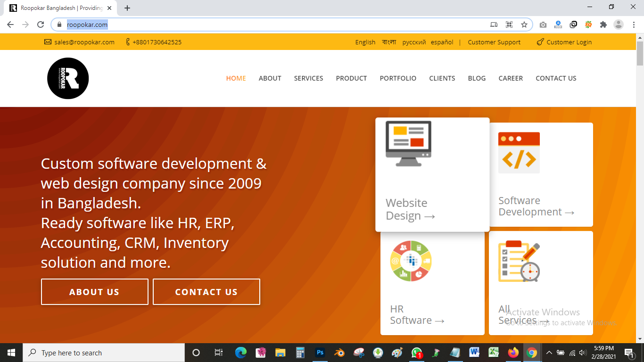Reload the page with the refresh button
The image size is (644, 362).
(41, 25)
